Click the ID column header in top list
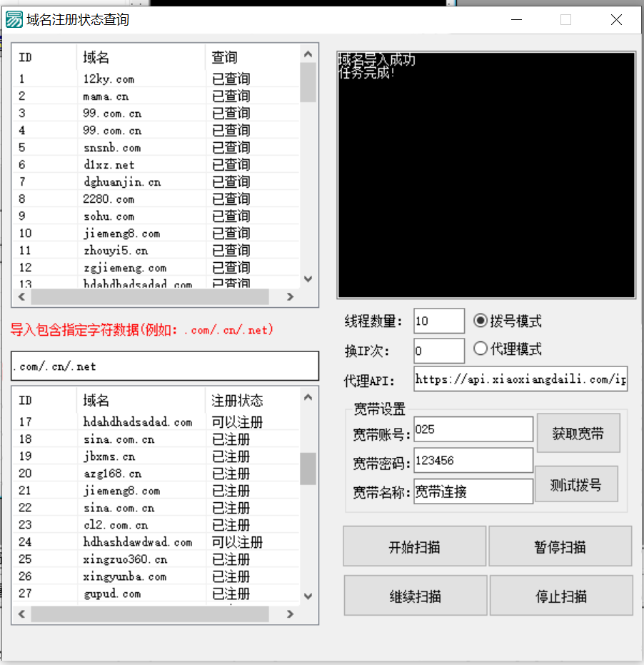644x665 pixels. (x=44, y=57)
